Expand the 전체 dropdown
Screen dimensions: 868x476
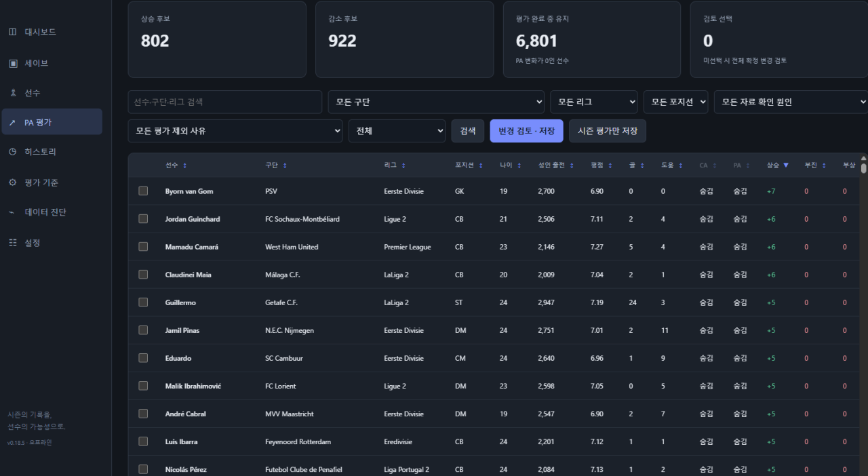[x=397, y=131]
